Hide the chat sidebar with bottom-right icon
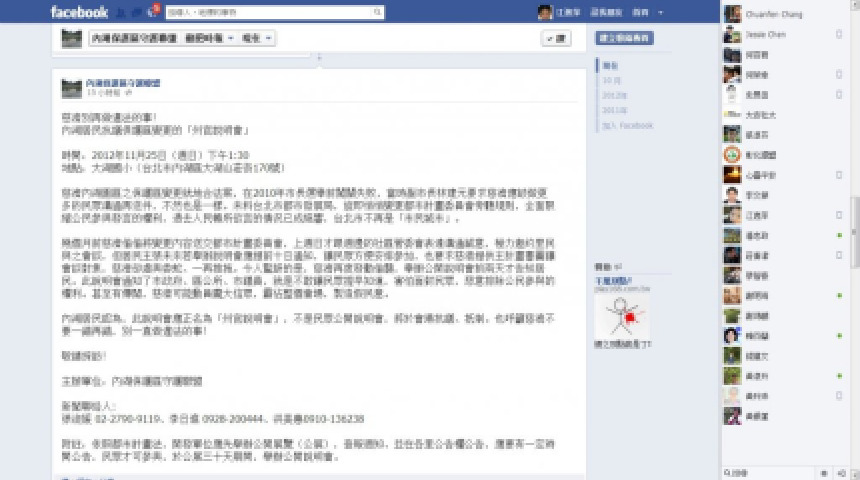 click(842, 473)
